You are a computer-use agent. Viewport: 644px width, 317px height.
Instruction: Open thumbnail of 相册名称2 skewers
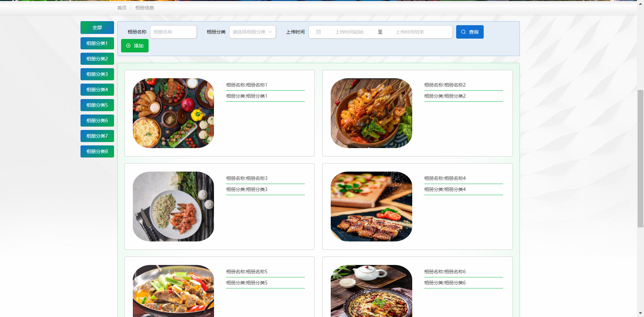371,113
